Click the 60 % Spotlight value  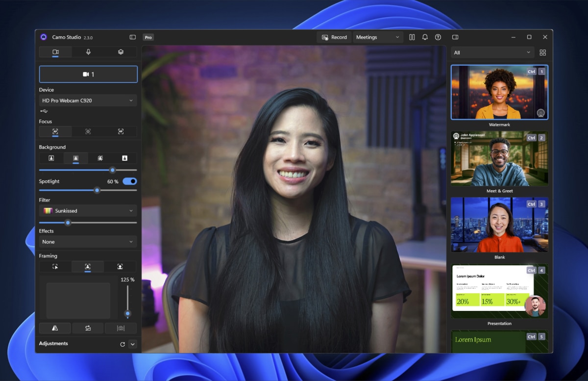pos(113,181)
